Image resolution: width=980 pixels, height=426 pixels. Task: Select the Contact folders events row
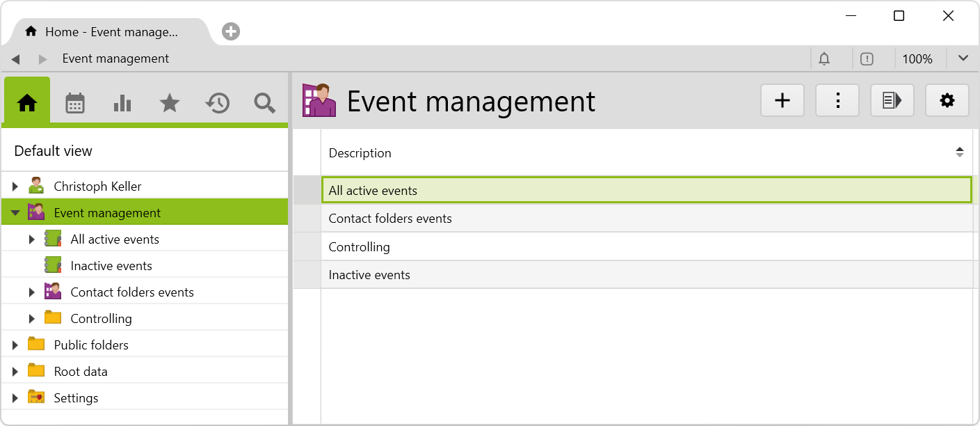point(390,219)
